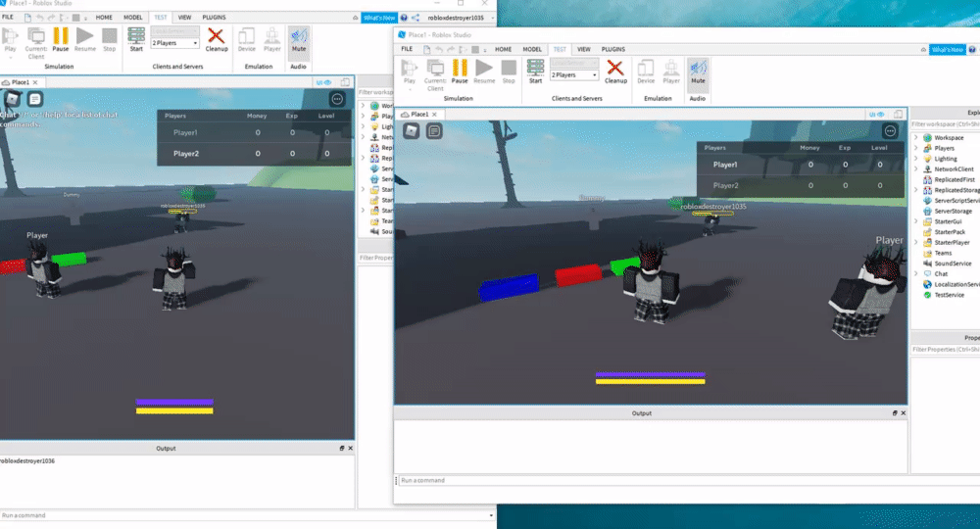Switch to HOME tab in back window

coord(104,18)
